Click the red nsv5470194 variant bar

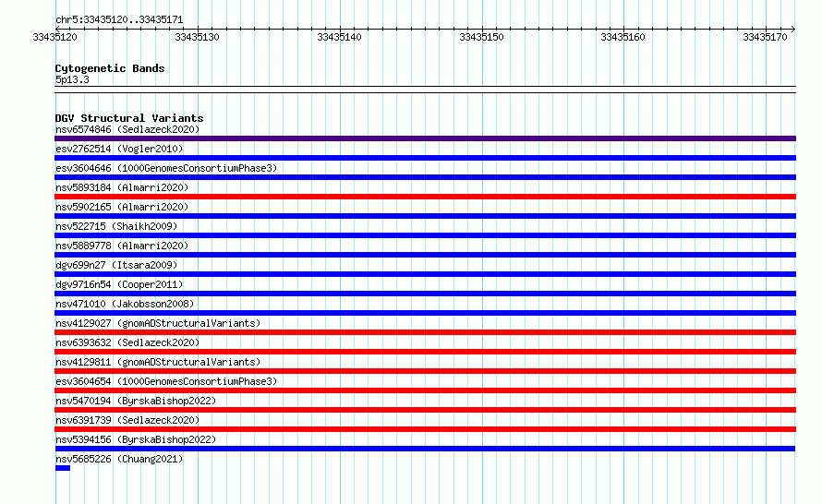425,410
